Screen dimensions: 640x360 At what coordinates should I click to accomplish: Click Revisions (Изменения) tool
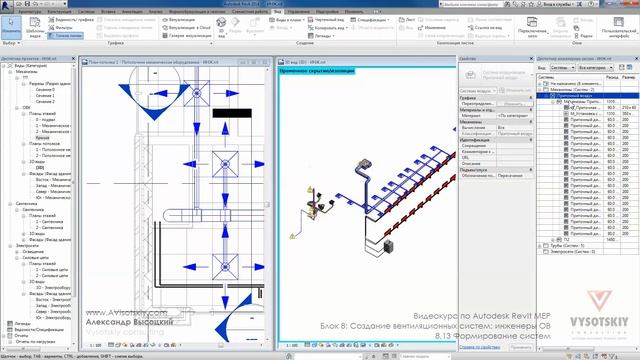pyautogui.click(x=432, y=28)
